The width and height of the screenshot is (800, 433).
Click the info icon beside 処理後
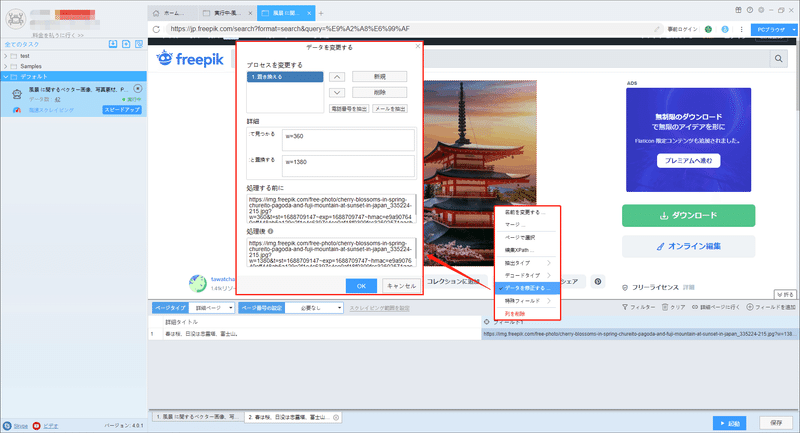coord(270,231)
